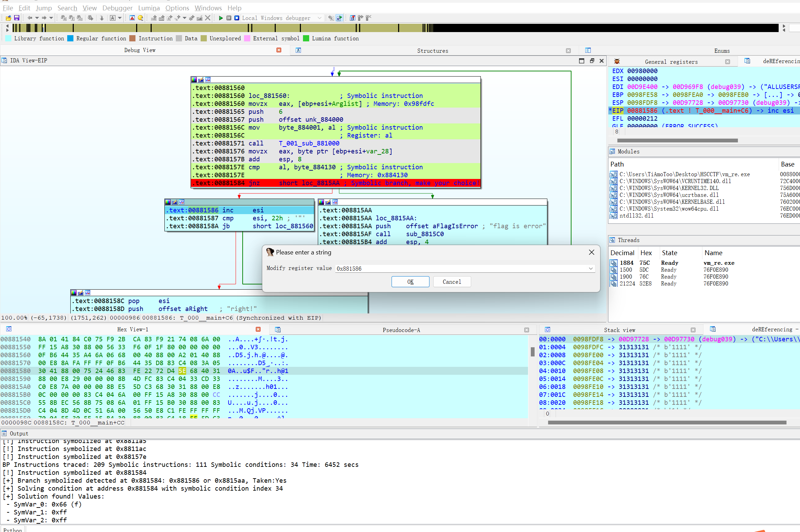
Task: Click the 'inc esi' instruction line
Action: coord(239,210)
